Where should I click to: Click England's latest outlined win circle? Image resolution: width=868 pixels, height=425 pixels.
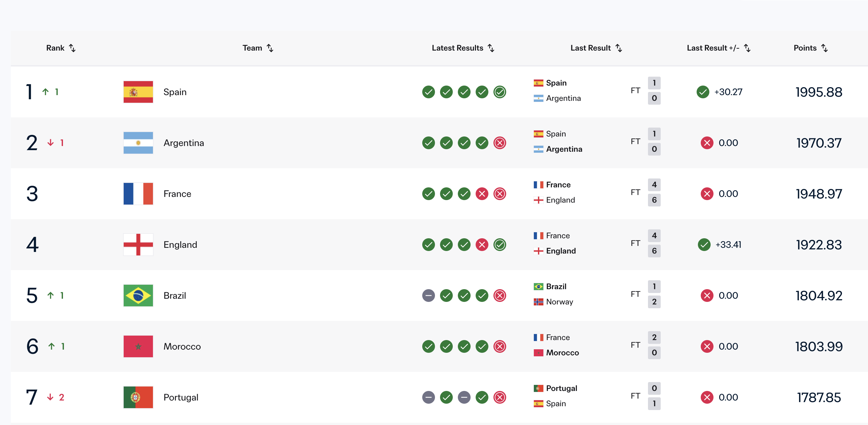click(500, 245)
